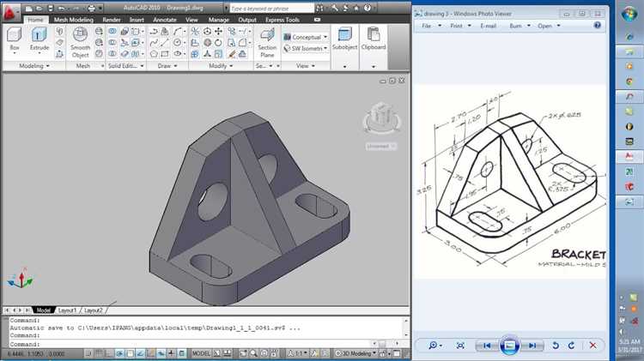Open Photo Viewer Burn menu
Image resolution: width=644 pixels, height=361 pixels.
519,26
